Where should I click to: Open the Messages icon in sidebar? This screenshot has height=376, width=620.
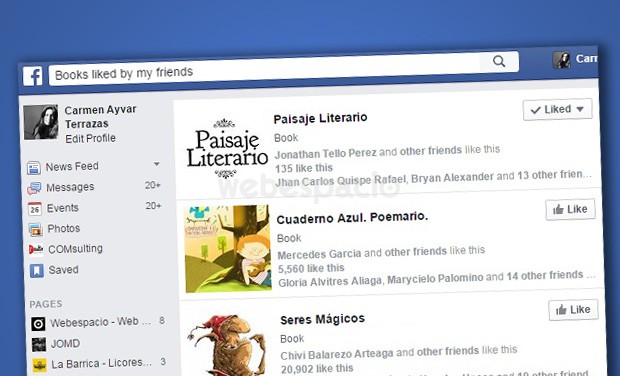34,188
